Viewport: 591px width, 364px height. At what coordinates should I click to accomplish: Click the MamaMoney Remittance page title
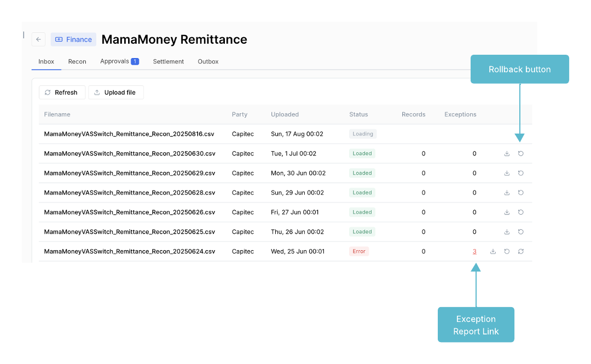tap(174, 39)
